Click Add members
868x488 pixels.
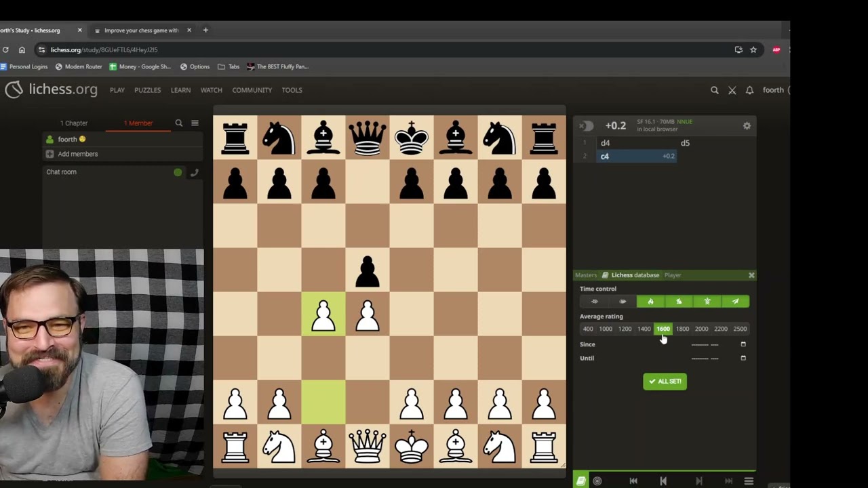coord(122,155)
